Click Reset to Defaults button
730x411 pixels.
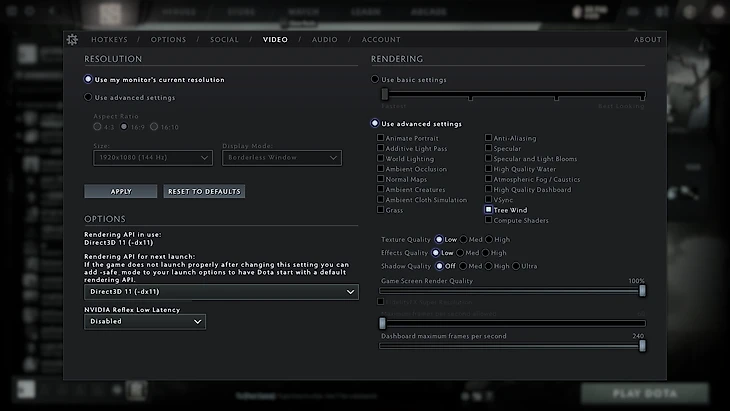click(204, 191)
